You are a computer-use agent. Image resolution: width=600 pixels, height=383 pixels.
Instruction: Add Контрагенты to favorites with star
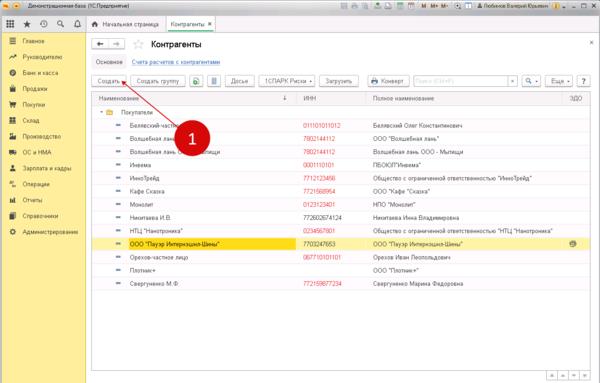coord(138,44)
